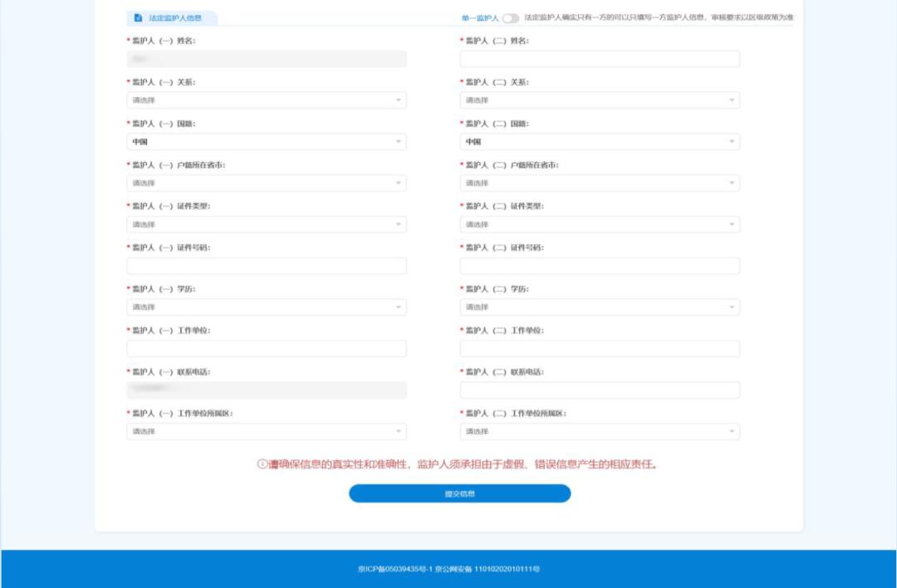The height and width of the screenshot is (588, 897).
Task: Open 监护人（二）国籍 dropdown
Action: pos(598,141)
